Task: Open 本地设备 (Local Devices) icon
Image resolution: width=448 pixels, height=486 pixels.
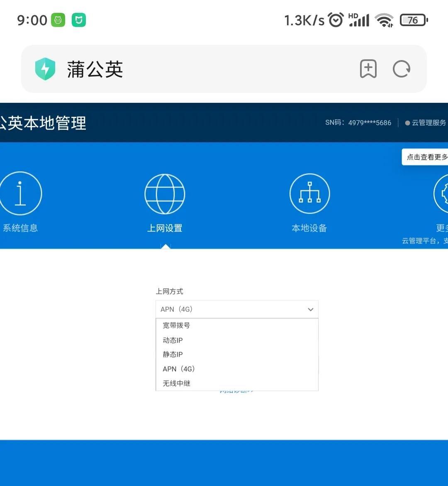Action: tap(309, 194)
